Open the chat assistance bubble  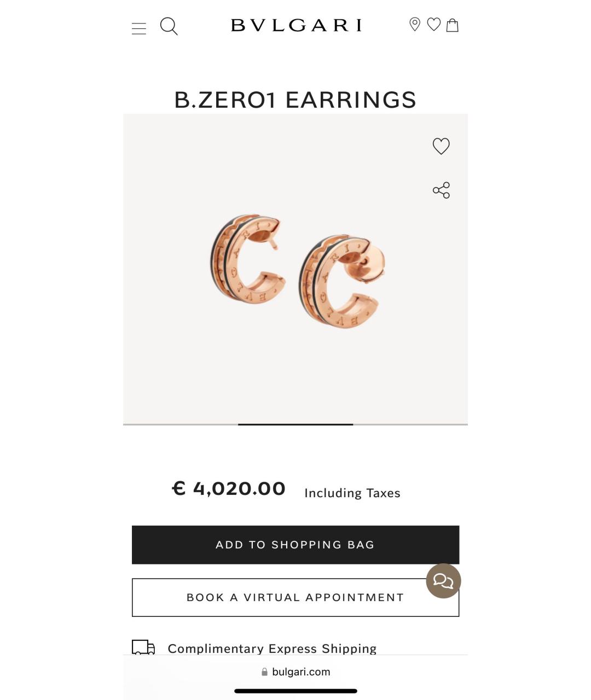pyautogui.click(x=443, y=581)
